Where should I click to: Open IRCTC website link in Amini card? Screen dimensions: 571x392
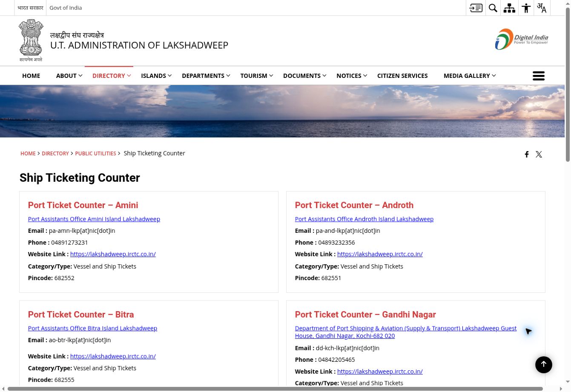113,254
